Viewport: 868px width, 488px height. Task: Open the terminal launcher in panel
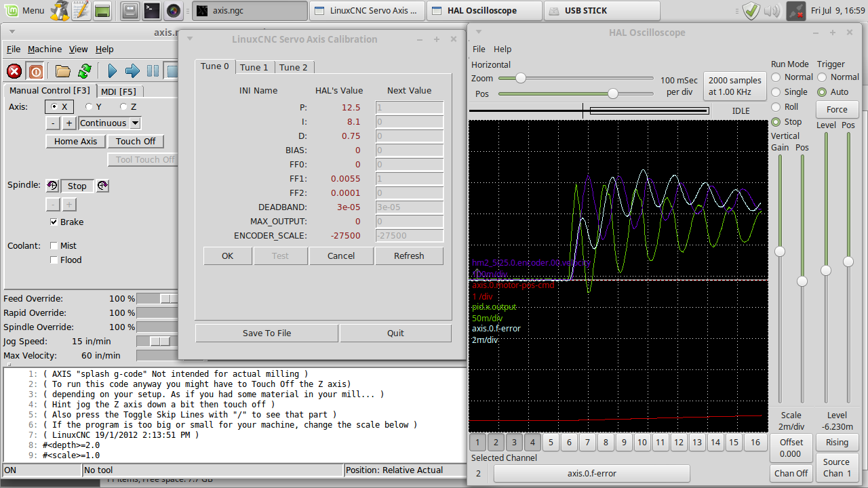pos(152,10)
